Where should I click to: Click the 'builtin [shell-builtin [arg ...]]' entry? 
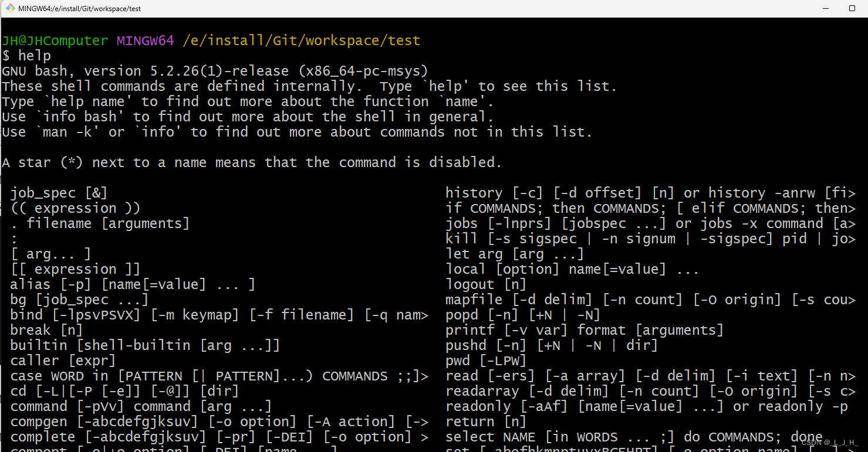pyautogui.click(x=145, y=345)
